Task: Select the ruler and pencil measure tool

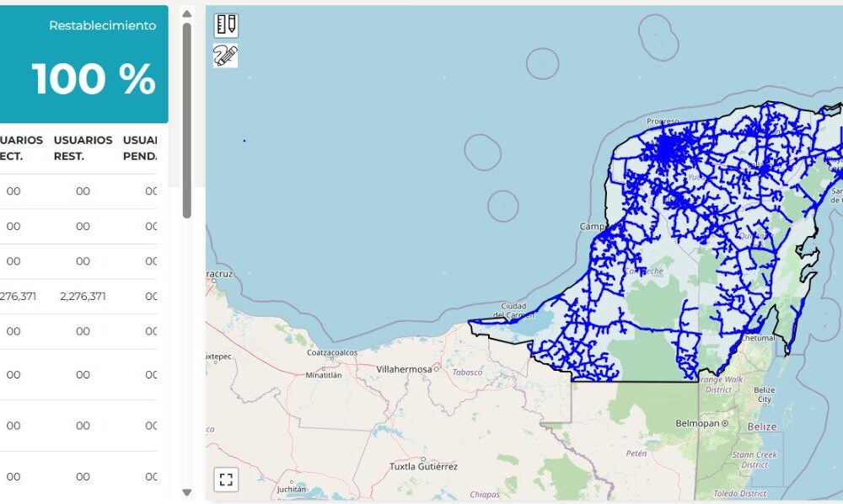Action: click(225, 24)
